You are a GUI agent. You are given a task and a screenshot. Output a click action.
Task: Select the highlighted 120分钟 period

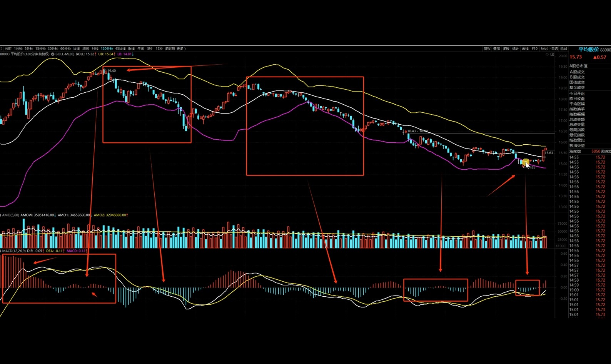[x=107, y=48]
